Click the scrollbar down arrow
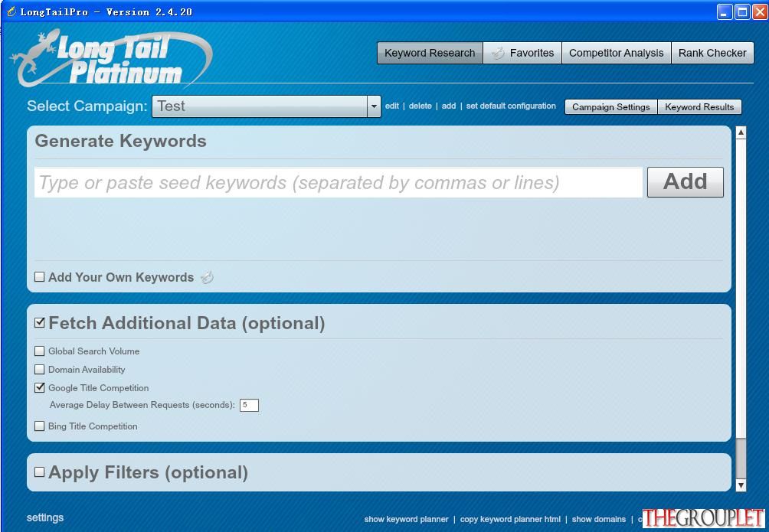This screenshot has width=769, height=532. 741,485
